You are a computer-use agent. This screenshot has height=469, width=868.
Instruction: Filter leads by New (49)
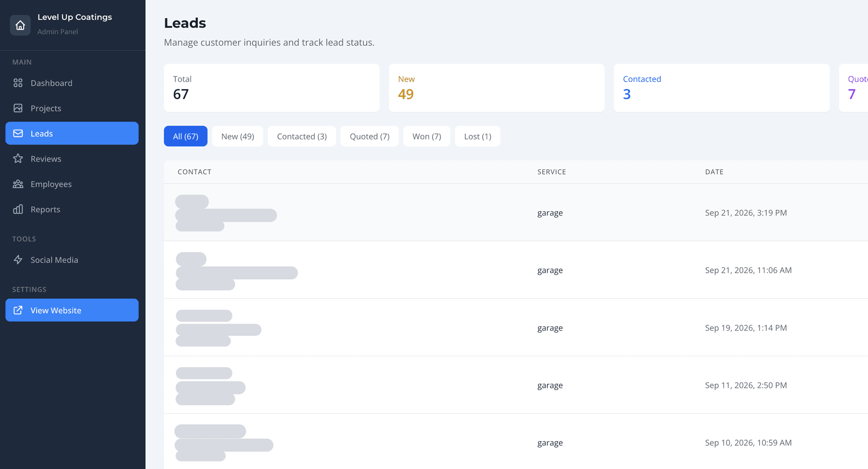pyautogui.click(x=238, y=136)
